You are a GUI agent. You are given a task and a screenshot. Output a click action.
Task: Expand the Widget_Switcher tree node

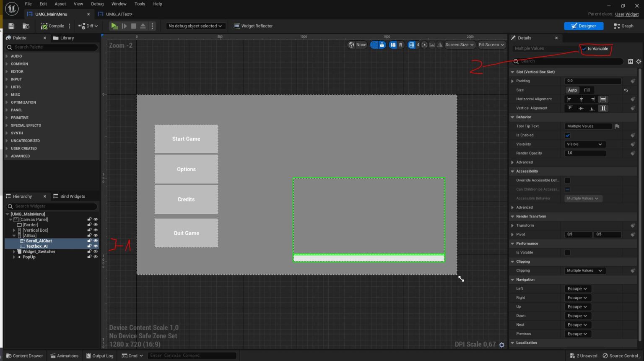14,251
